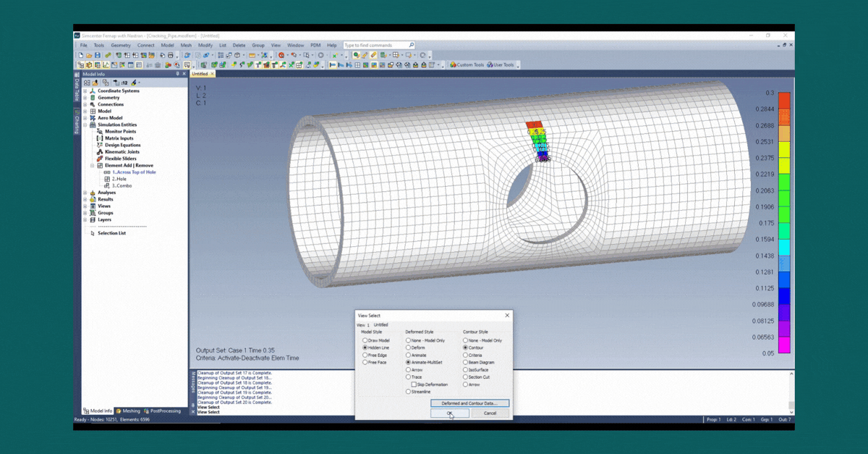Pin the Model Info pane
The image size is (868, 454).
click(x=177, y=74)
